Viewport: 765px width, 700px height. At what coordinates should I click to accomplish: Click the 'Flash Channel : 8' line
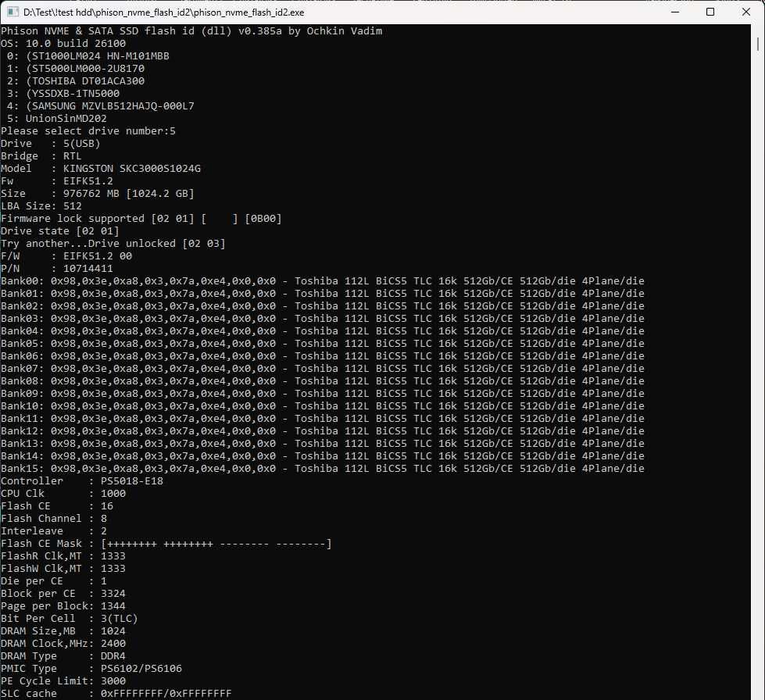[54, 518]
